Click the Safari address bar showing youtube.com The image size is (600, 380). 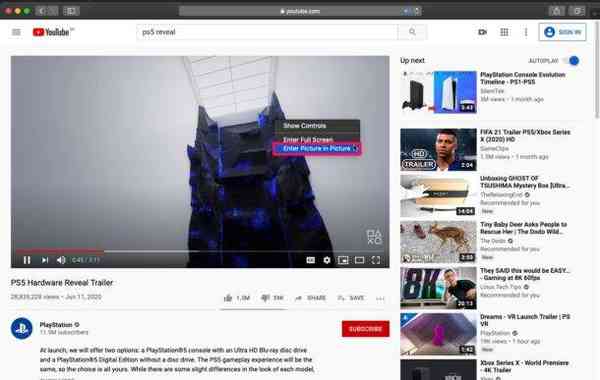tap(300, 11)
